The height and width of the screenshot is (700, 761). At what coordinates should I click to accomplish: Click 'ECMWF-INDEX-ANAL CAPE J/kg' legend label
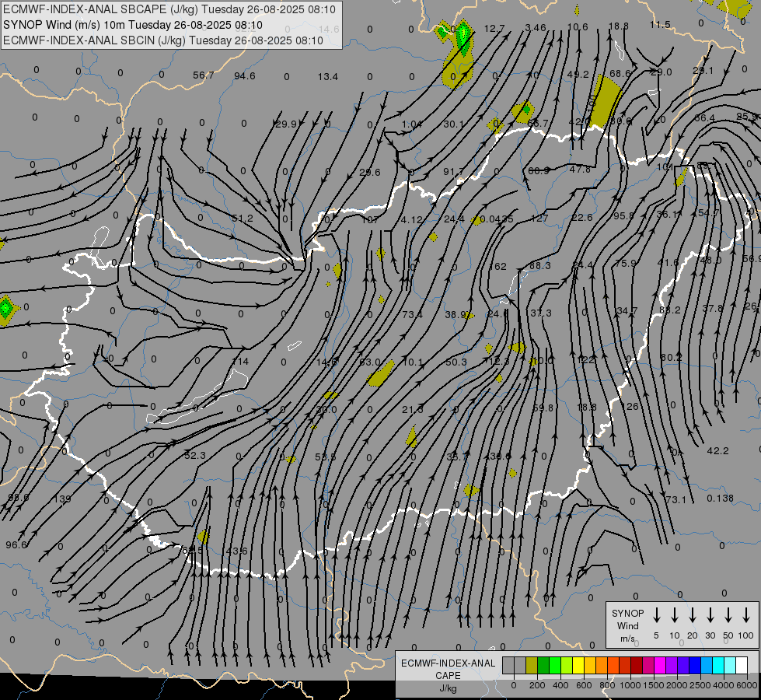(448, 675)
